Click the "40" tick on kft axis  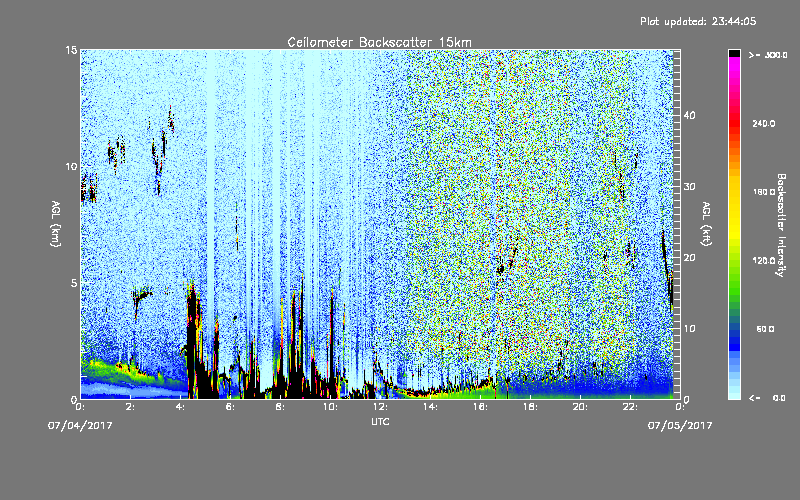click(689, 115)
